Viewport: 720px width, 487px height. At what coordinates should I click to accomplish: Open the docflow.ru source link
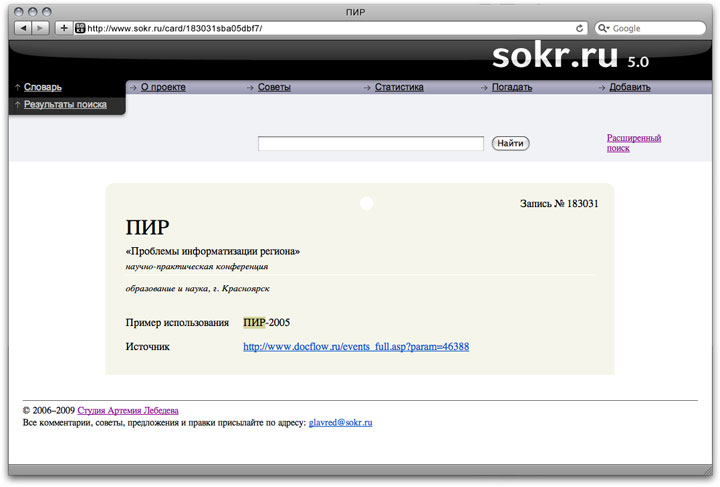click(x=356, y=347)
